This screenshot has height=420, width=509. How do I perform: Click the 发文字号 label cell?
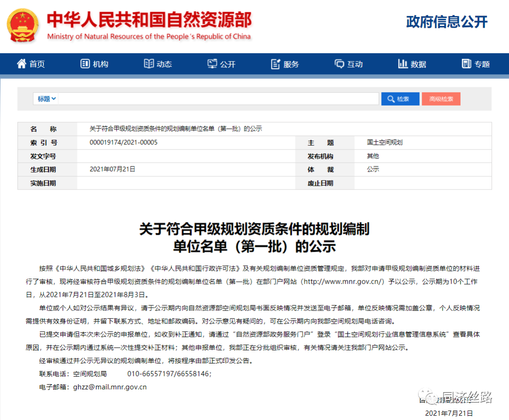tap(48, 156)
